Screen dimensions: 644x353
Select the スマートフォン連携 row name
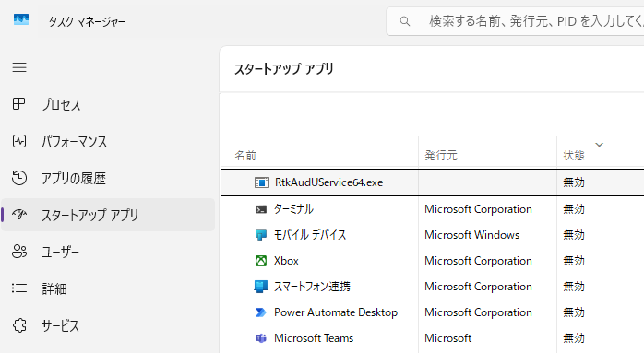(312, 287)
